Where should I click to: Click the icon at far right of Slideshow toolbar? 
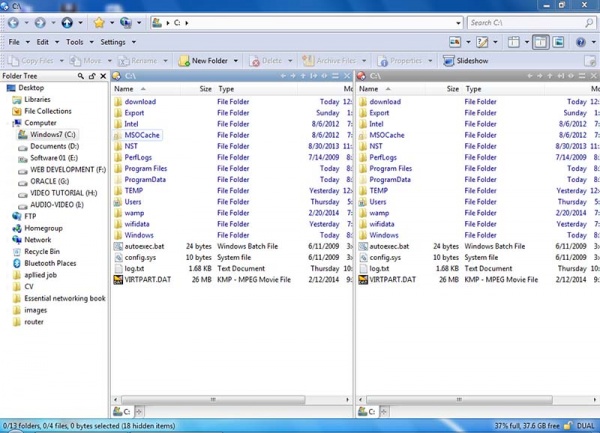click(x=590, y=61)
